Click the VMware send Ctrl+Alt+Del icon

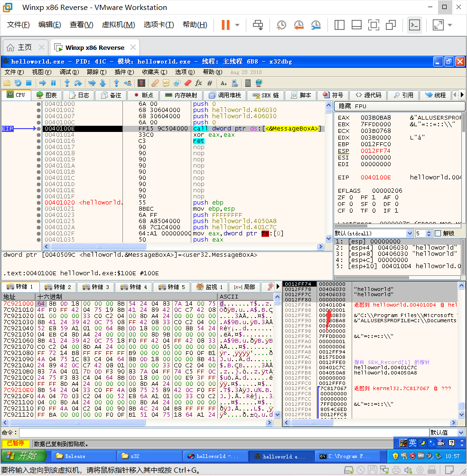258,25
